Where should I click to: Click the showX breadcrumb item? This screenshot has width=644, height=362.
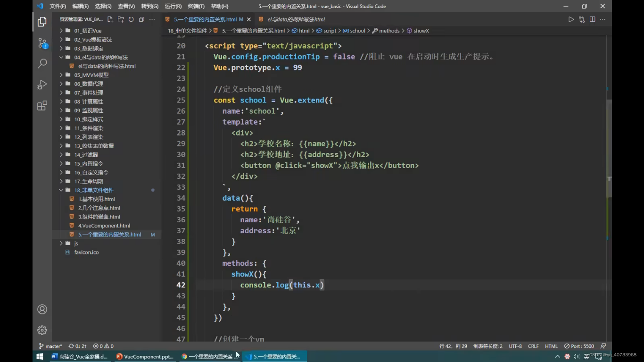(418, 31)
